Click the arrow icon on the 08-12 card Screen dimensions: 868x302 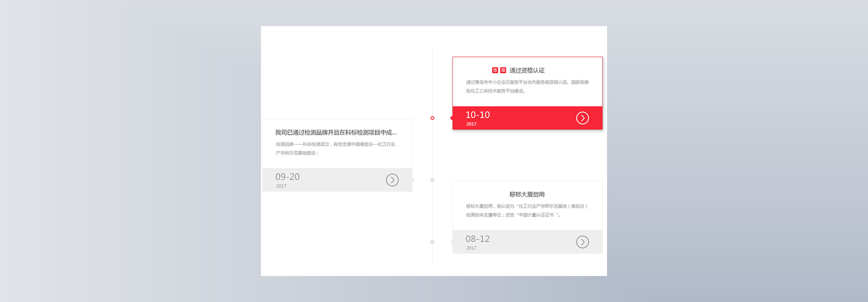(x=582, y=242)
